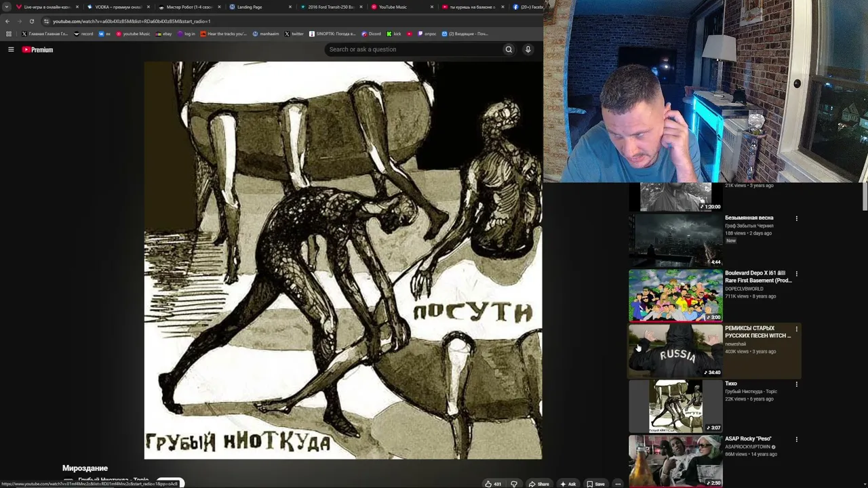Reload the page with the refresh icon
This screenshot has height=488, width=868.
[31, 21]
